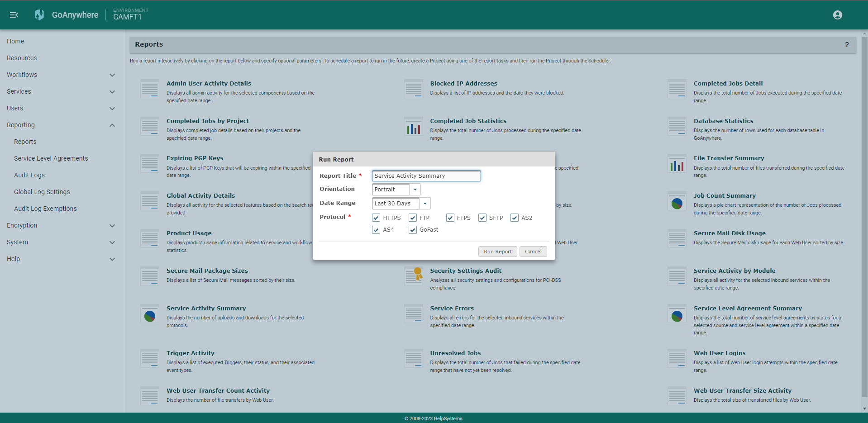This screenshot has width=868, height=423.
Task: Click the Completed Jobs Detail report icon
Action: [x=677, y=89]
